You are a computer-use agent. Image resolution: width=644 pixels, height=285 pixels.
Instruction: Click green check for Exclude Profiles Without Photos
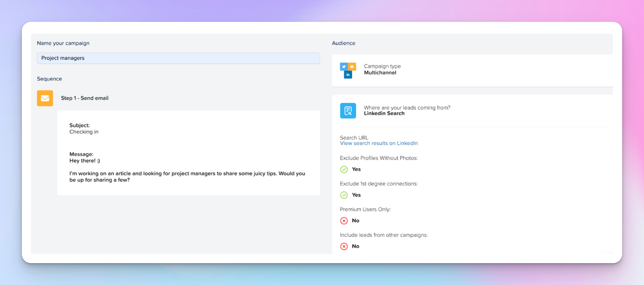tap(344, 169)
